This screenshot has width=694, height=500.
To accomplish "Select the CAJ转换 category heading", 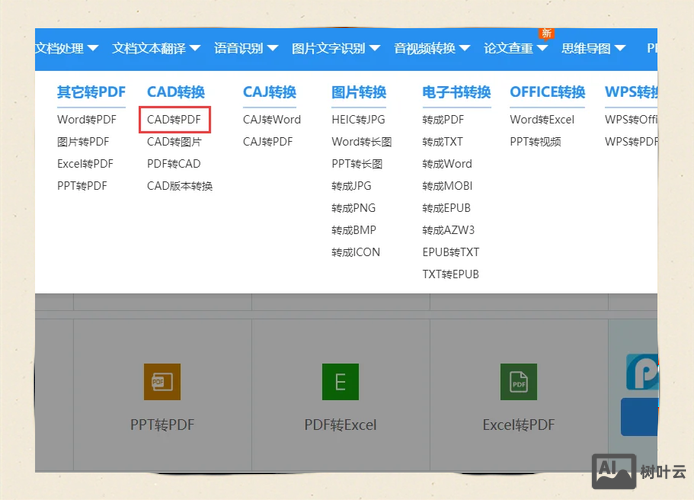I will tap(270, 92).
